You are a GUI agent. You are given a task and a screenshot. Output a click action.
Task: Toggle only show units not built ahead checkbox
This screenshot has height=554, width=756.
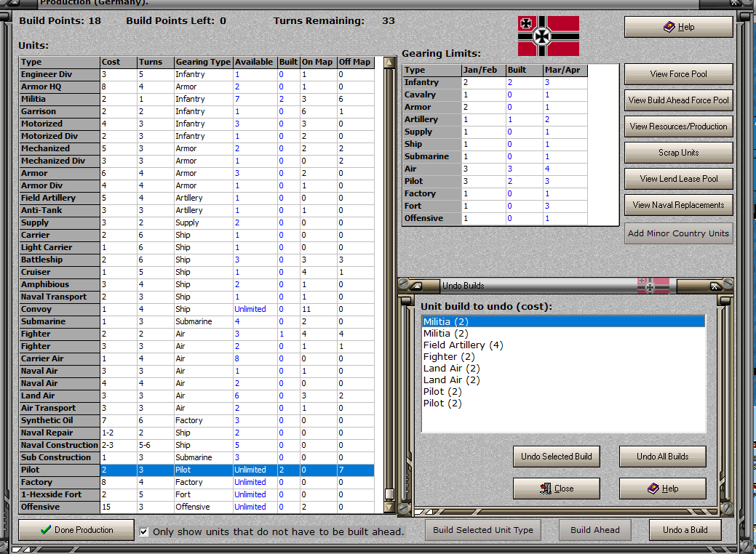143,532
